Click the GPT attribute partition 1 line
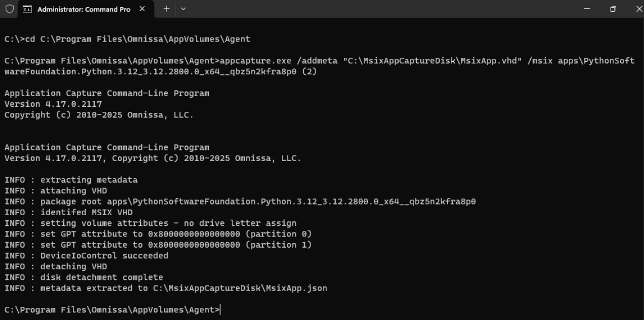The width and height of the screenshot is (644, 320). 158,245
